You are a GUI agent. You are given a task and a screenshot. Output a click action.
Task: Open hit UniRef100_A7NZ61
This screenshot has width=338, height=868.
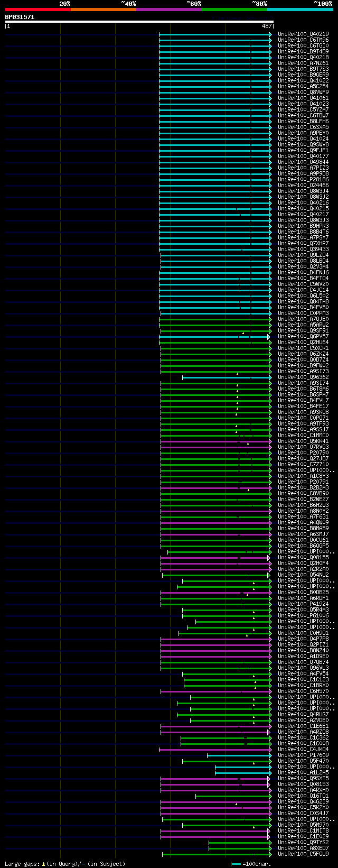[x=303, y=63]
